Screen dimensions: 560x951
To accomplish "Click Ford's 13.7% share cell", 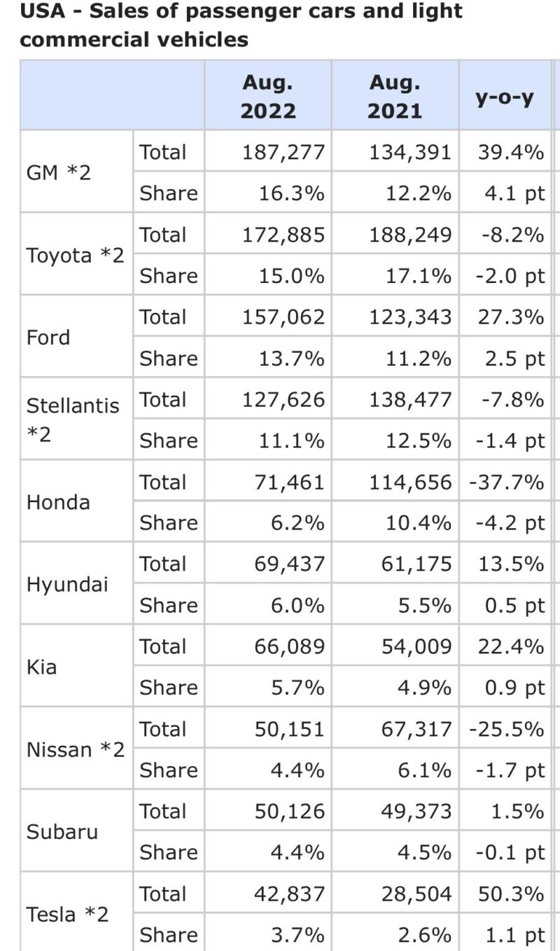I will coord(297,358).
